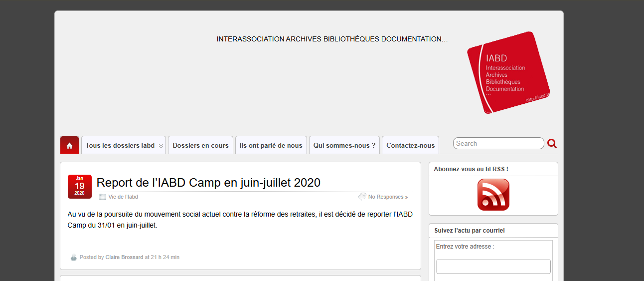
Task: Go to Ils ont parlé de nous
Action: click(271, 145)
